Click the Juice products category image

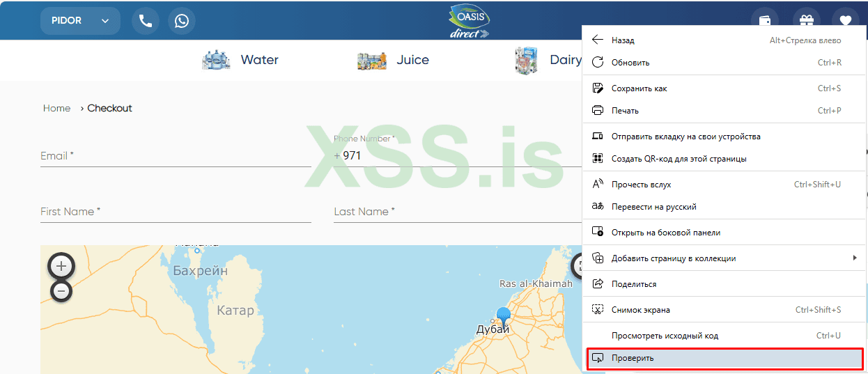click(x=372, y=61)
